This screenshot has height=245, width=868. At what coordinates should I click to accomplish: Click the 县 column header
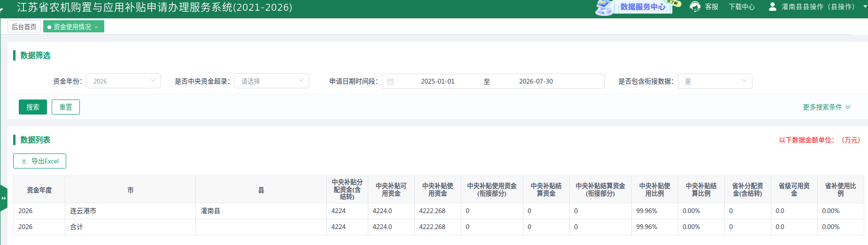coord(261,190)
